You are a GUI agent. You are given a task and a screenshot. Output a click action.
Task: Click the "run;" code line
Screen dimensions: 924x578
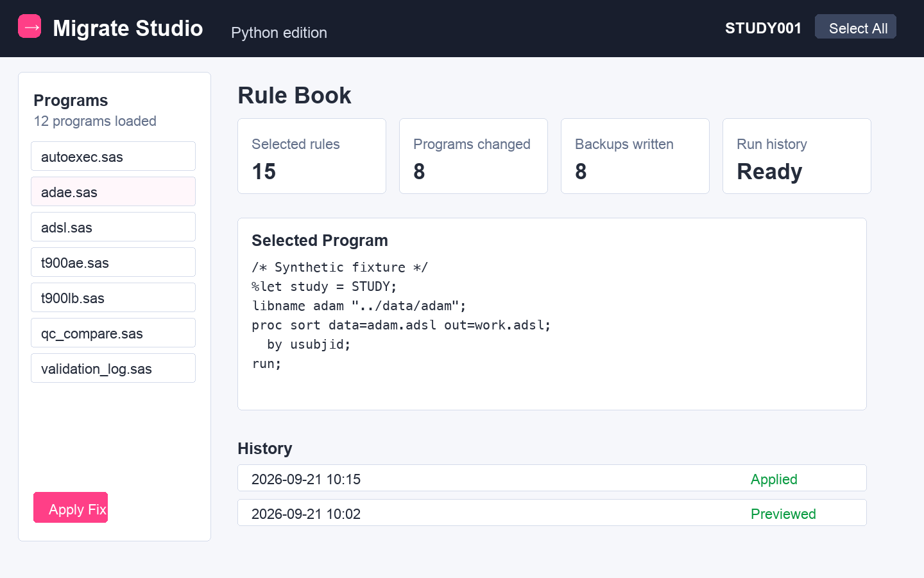click(x=266, y=363)
